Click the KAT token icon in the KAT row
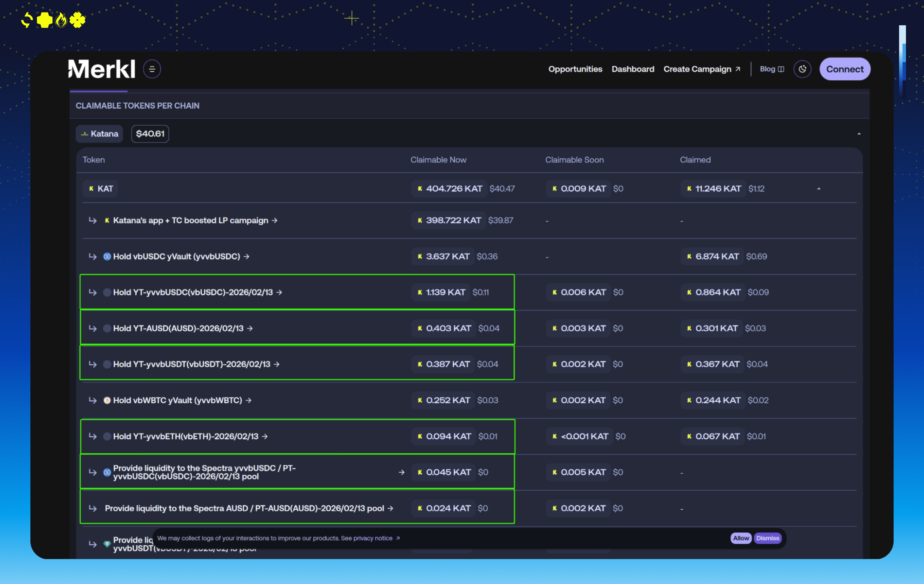 tap(91, 189)
